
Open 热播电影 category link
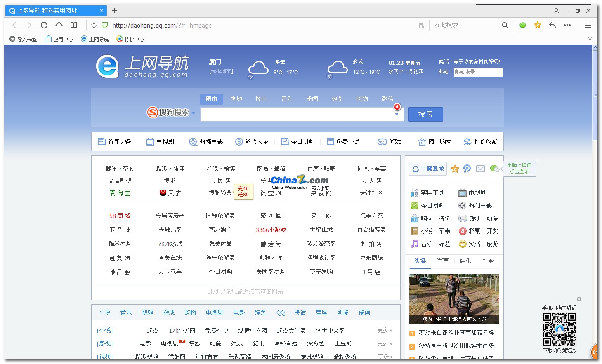pos(206,141)
